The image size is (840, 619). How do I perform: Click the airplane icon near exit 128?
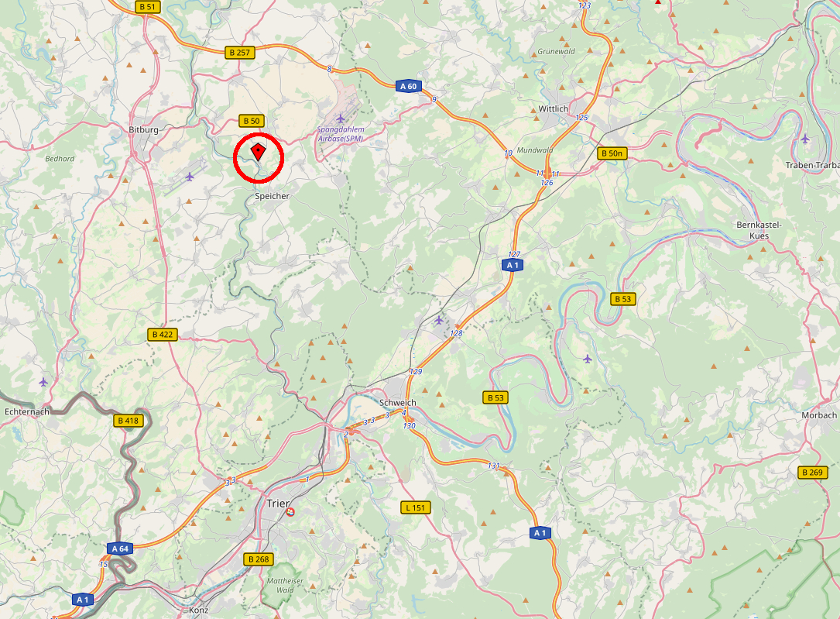439,321
